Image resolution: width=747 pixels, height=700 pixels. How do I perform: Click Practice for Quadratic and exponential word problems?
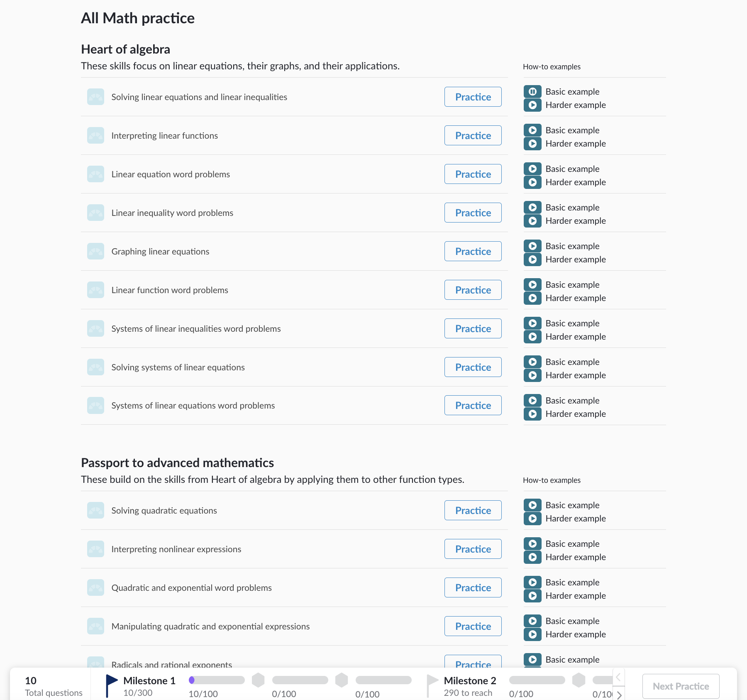point(473,587)
